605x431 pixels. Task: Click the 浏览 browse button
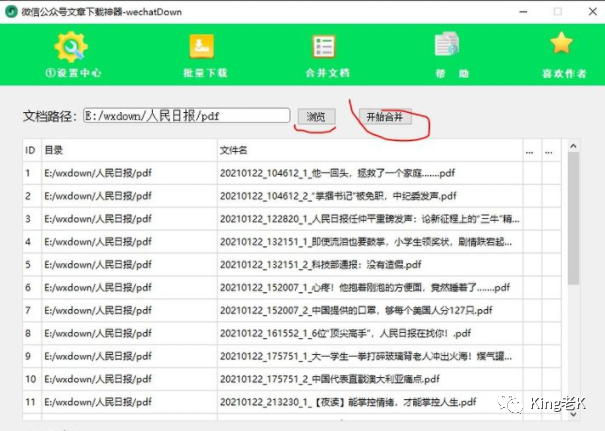click(x=316, y=117)
